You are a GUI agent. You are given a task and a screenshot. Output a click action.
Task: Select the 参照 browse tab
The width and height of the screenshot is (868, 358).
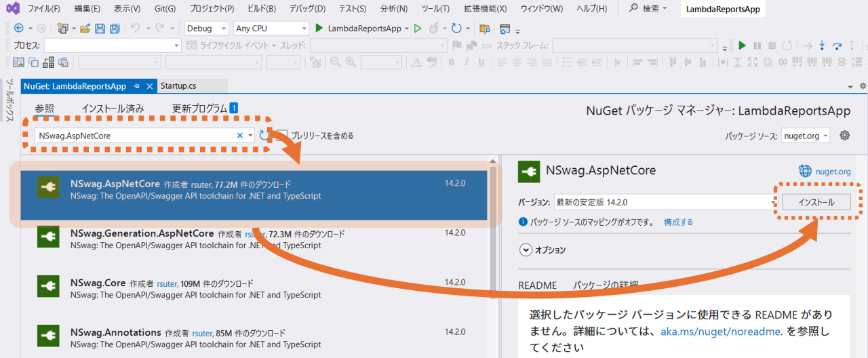coord(44,108)
